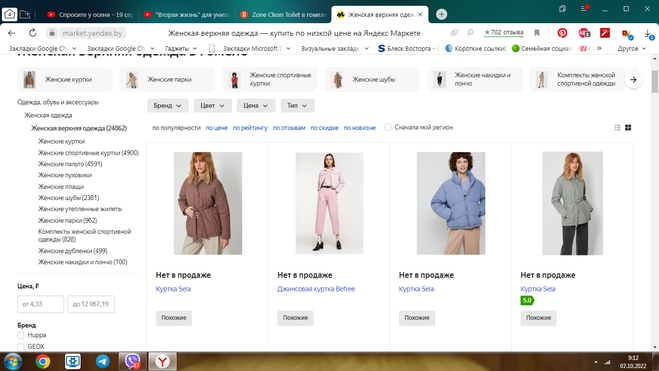Sort products по отзывам
This screenshot has width=659, height=371.
[x=289, y=128]
